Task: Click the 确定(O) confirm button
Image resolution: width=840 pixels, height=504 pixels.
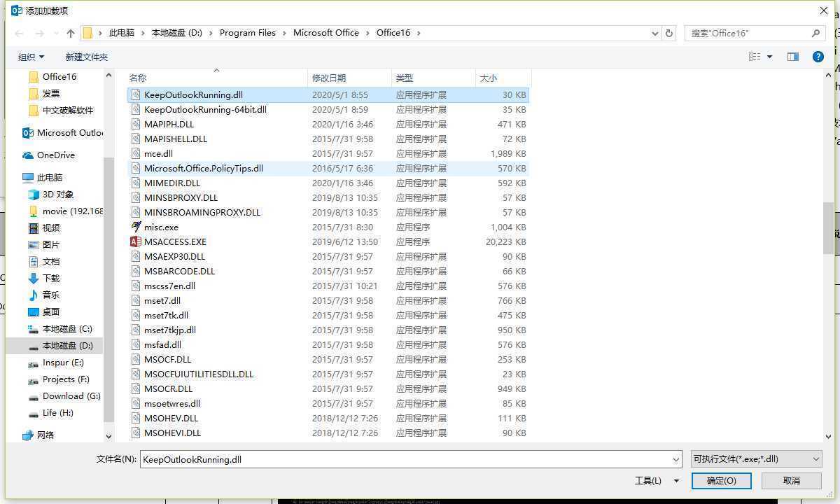Action: 721,480
